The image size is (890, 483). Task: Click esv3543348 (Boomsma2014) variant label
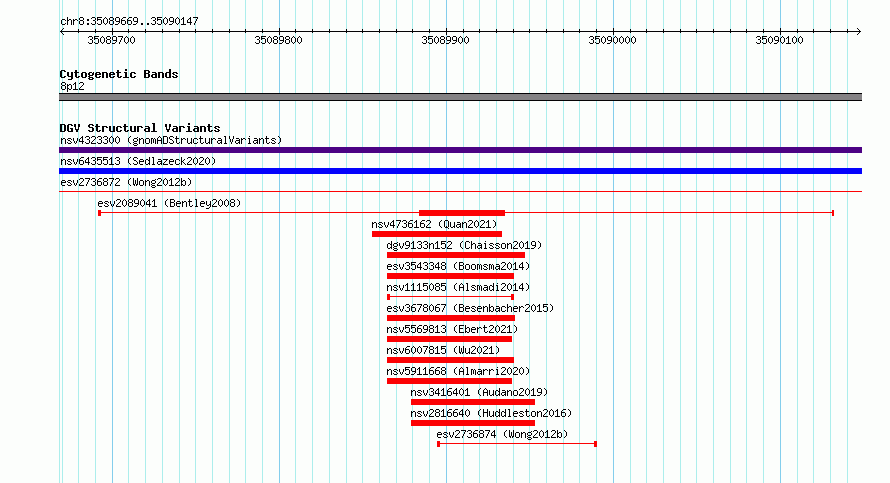(x=458, y=266)
